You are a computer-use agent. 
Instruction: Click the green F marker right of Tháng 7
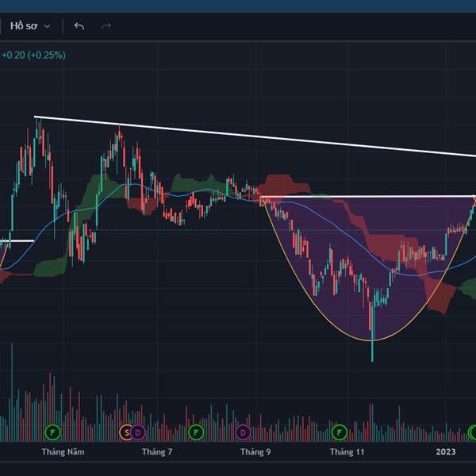tap(196, 432)
